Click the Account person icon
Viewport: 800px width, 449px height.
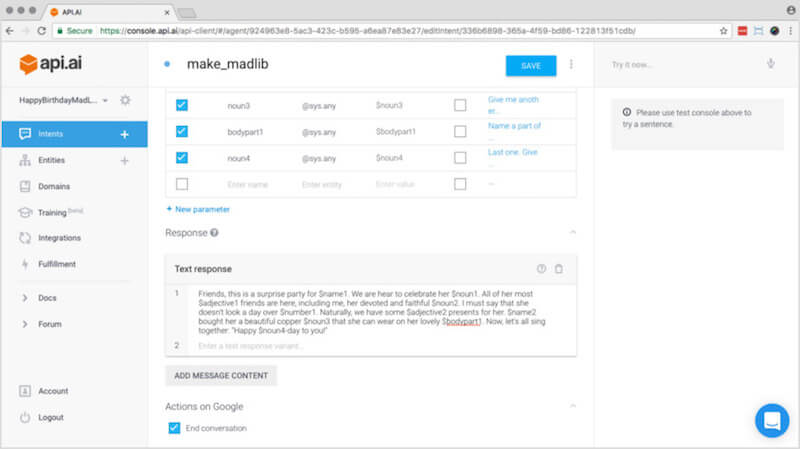(x=24, y=391)
